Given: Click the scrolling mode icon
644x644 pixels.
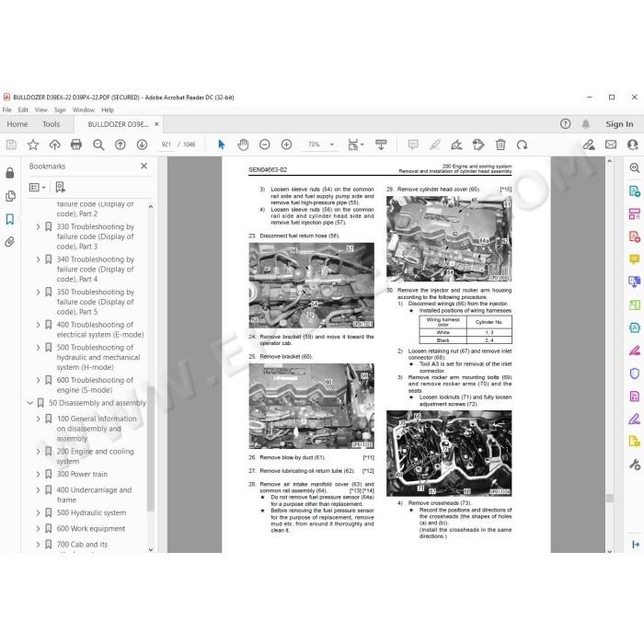Looking at the screenshot, I should pos(381,144).
